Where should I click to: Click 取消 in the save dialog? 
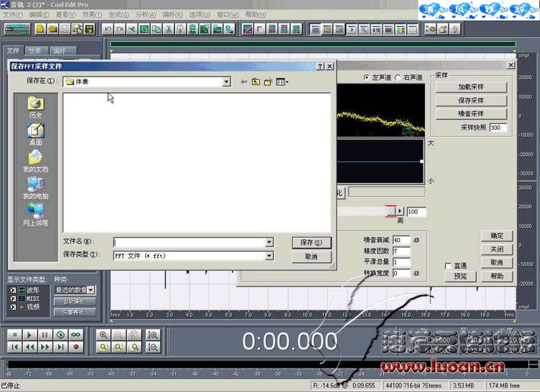click(x=311, y=257)
